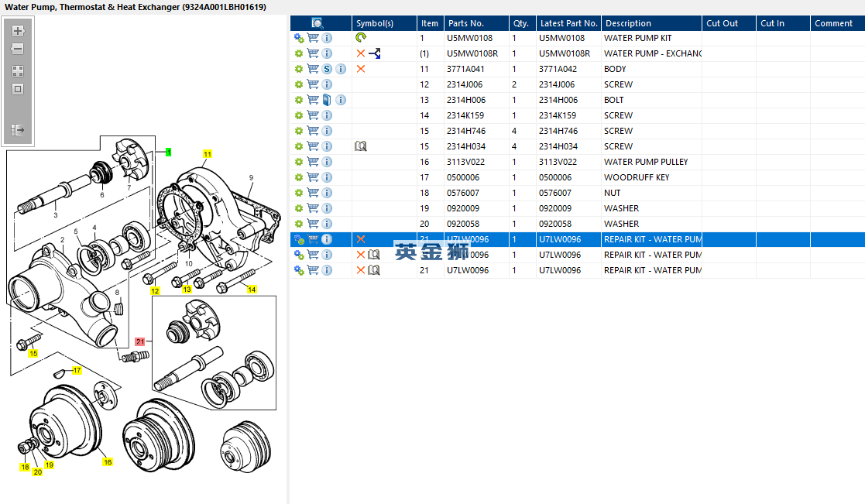Click the list-arrow export icon in diagram toolbar

(x=18, y=130)
